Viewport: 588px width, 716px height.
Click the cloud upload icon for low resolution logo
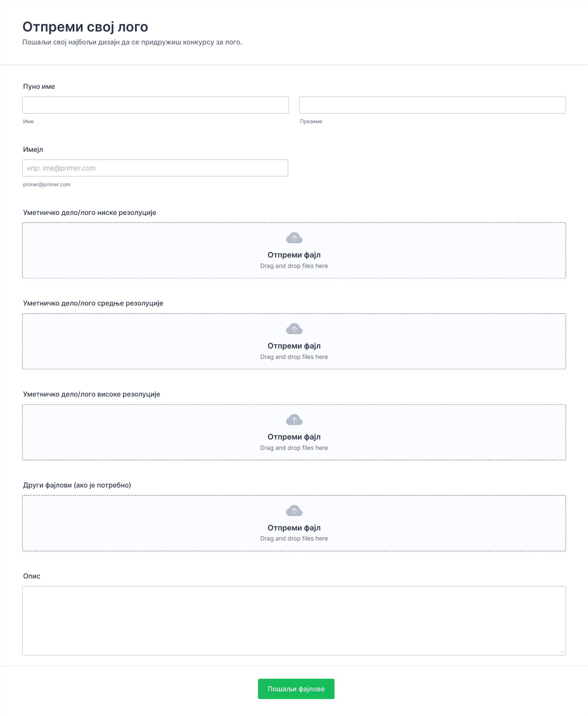tap(294, 238)
